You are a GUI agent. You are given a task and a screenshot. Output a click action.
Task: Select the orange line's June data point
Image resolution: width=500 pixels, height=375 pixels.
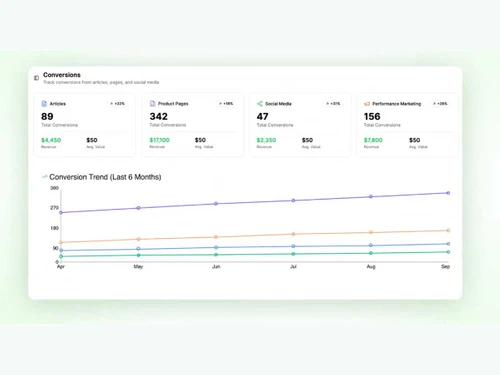coord(216,237)
